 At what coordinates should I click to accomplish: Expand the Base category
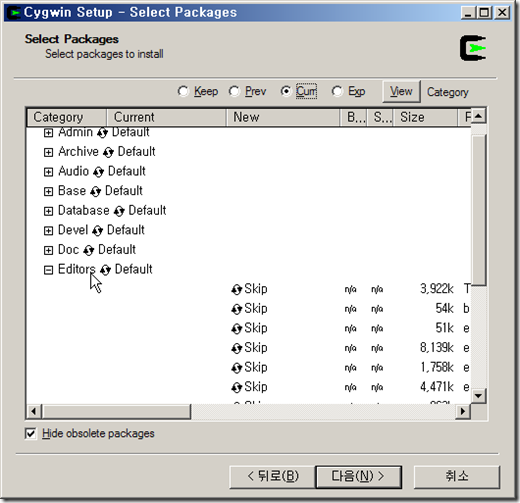tap(48, 192)
